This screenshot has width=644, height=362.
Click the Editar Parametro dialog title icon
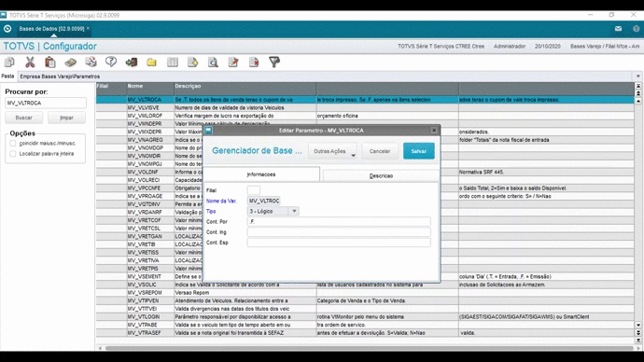pos(208,131)
